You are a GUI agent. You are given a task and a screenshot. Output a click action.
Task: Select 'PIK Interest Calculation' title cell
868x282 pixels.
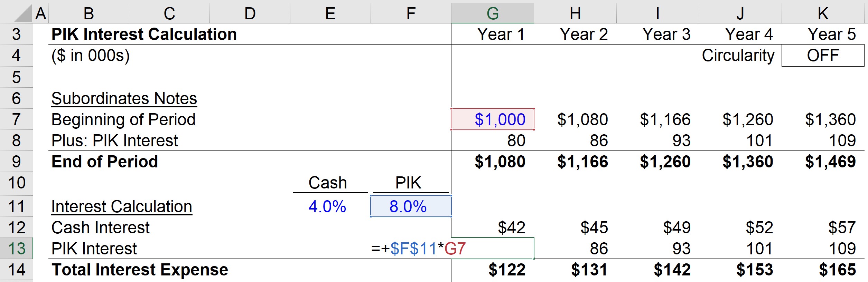144,34
